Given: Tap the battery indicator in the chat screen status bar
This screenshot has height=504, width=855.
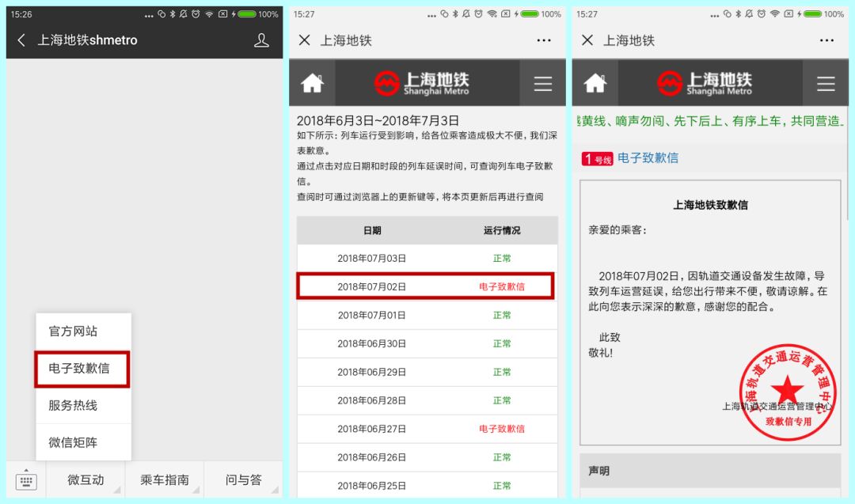Looking at the screenshot, I should click(247, 14).
